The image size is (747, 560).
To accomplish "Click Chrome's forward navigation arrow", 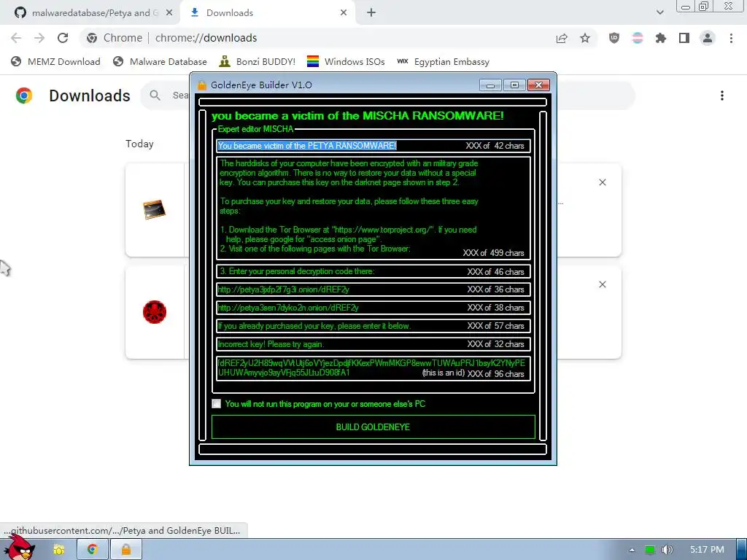I will click(39, 38).
